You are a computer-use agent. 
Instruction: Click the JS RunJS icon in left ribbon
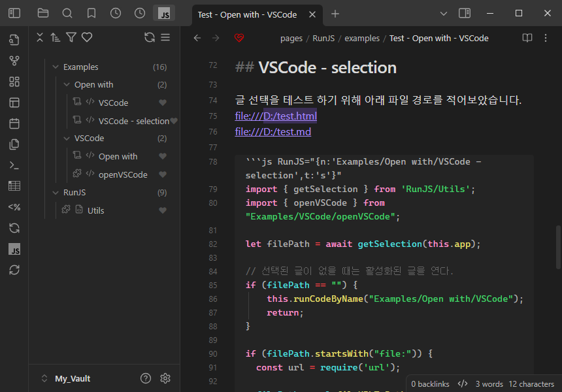point(14,249)
